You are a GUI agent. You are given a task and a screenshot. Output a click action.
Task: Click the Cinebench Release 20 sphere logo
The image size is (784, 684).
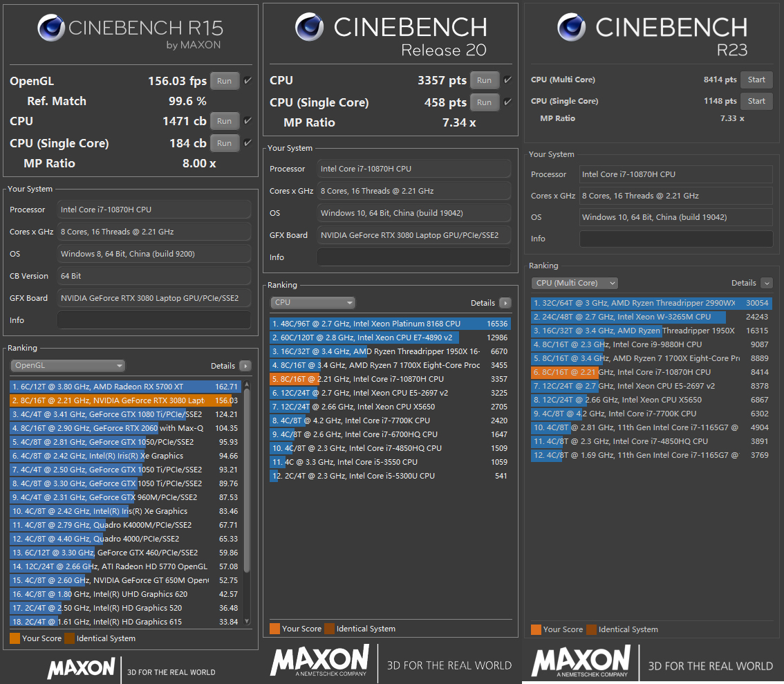click(x=309, y=27)
